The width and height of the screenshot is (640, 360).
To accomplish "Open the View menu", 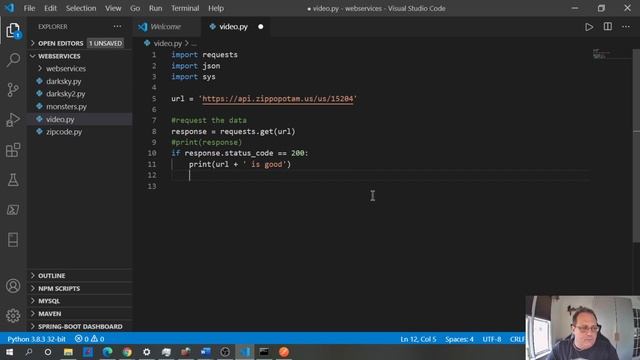I will 113,8.
